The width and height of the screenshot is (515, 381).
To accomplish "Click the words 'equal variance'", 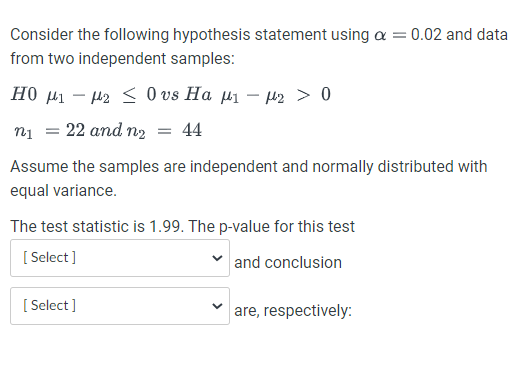I will click(x=62, y=191).
